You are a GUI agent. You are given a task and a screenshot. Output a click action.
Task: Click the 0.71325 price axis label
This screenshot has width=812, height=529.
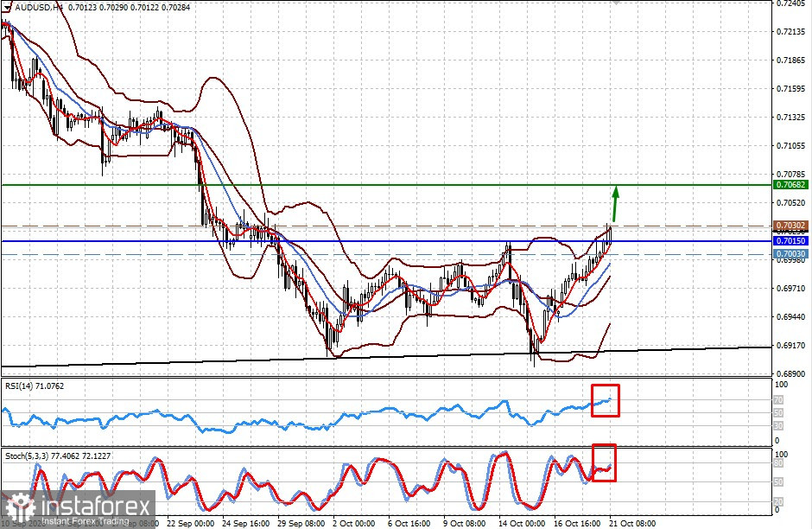(791, 117)
